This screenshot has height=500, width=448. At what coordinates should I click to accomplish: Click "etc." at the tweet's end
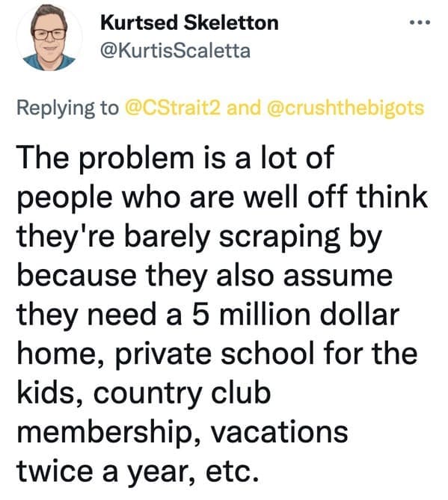click(232, 472)
